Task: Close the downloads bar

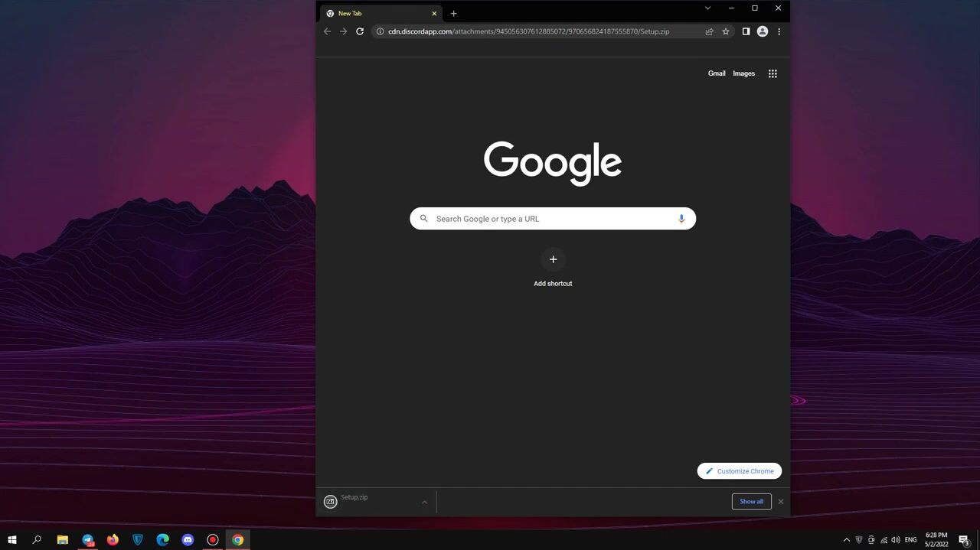Action: 781,502
